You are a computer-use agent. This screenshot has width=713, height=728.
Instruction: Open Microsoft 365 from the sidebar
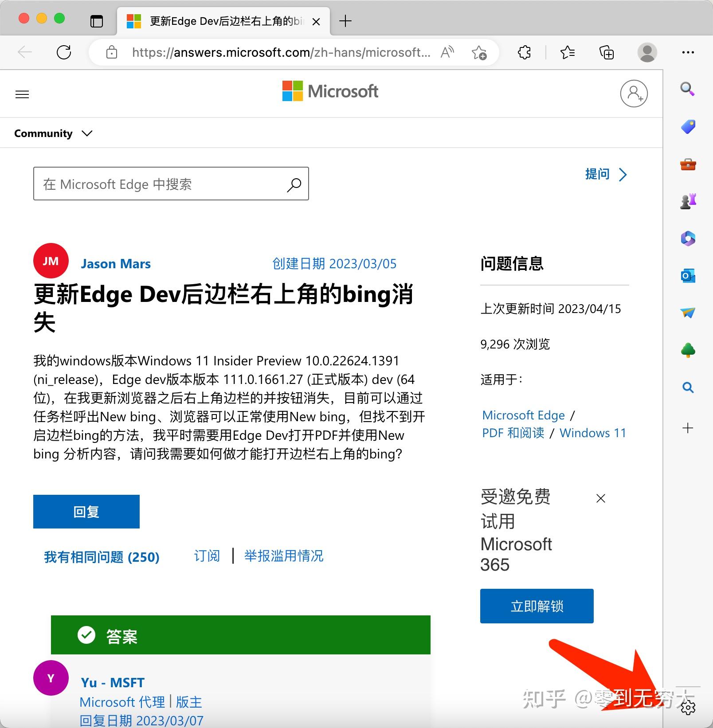pyautogui.click(x=687, y=239)
